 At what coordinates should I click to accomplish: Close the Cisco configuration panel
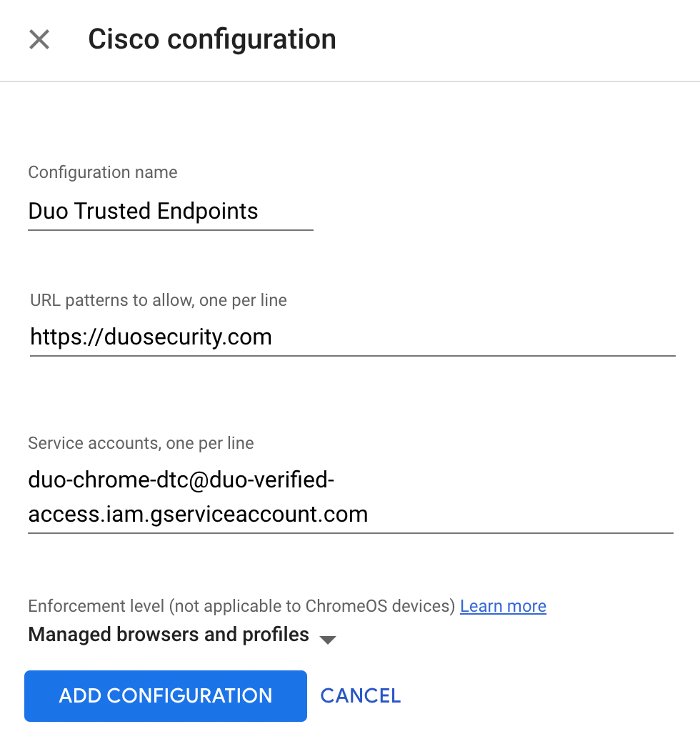(39, 39)
